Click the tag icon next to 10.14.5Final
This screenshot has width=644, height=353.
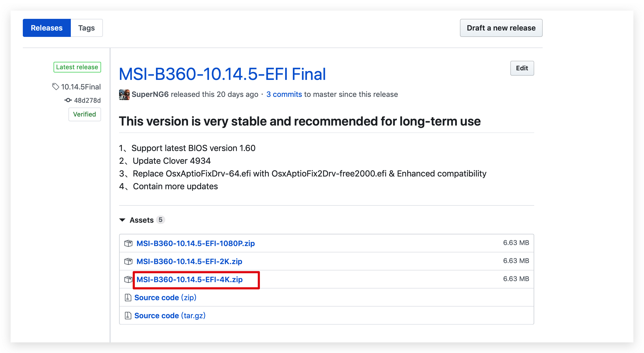(55, 87)
